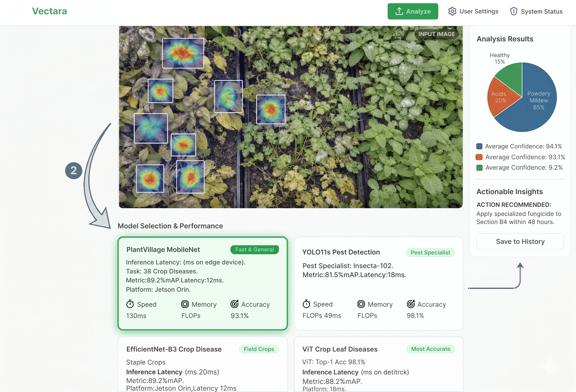The width and height of the screenshot is (576, 392).
Task: Click the Field Crops badge
Action: (259, 349)
